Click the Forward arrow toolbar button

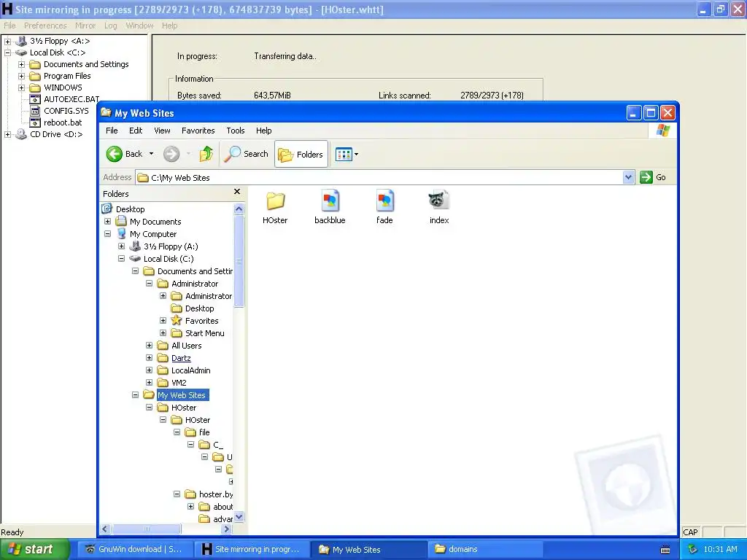(x=171, y=154)
